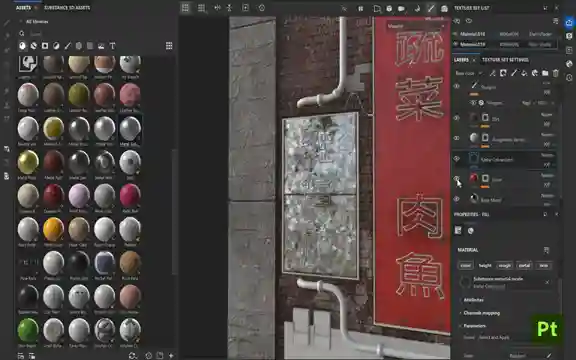Toggle visibility of the third layer with grey sphere

pyautogui.click(x=457, y=138)
